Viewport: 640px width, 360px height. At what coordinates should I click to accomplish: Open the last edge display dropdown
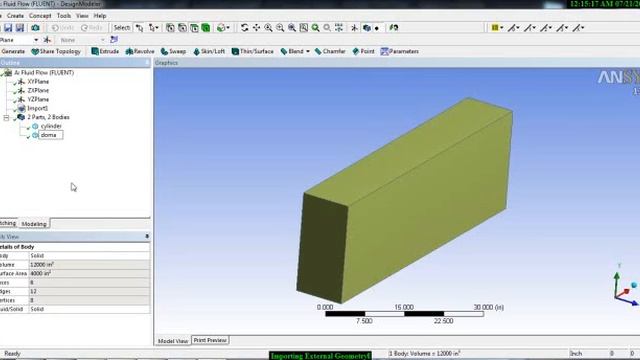coord(578,28)
